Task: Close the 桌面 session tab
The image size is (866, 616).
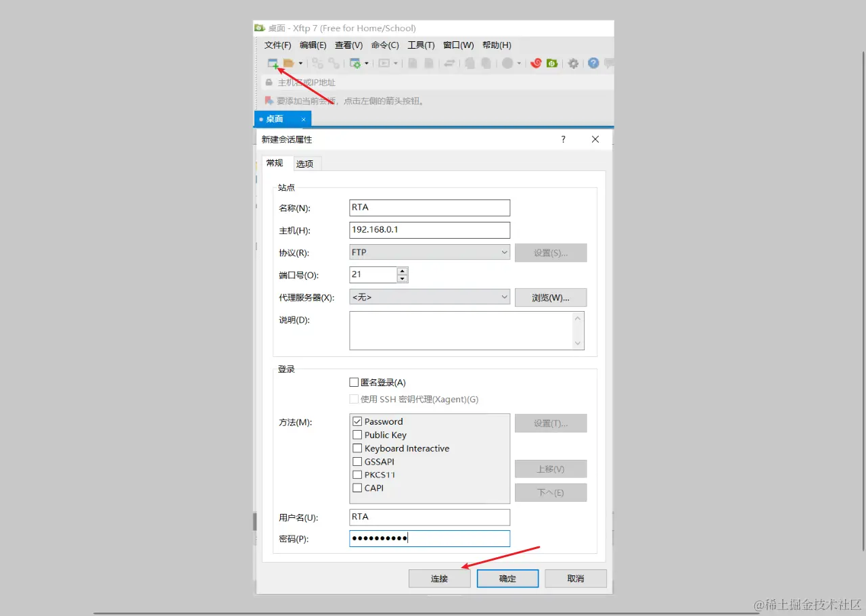Action: click(304, 120)
